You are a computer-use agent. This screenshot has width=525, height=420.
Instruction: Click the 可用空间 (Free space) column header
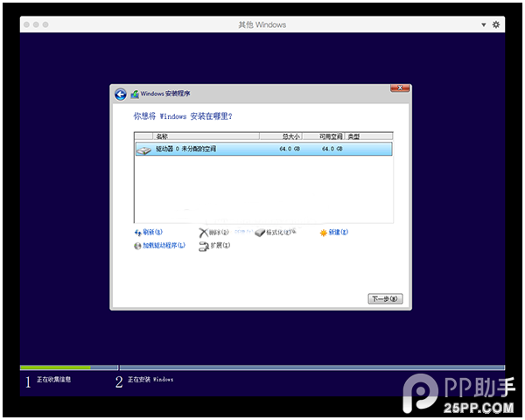(x=324, y=136)
